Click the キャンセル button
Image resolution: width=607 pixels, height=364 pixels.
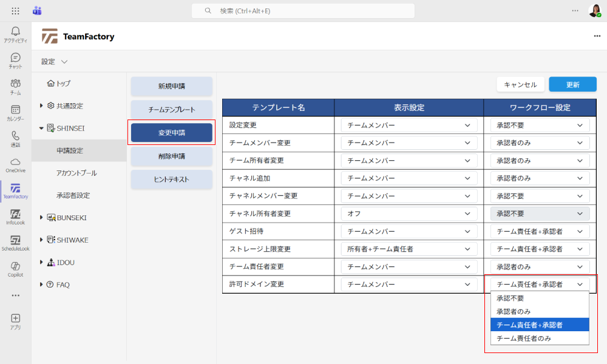pyautogui.click(x=520, y=84)
